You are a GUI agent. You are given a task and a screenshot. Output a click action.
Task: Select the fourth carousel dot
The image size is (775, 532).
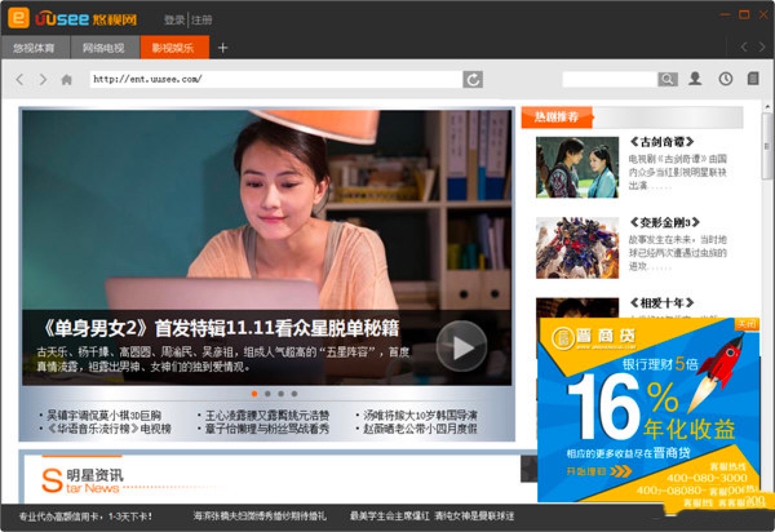(x=294, y=393)
